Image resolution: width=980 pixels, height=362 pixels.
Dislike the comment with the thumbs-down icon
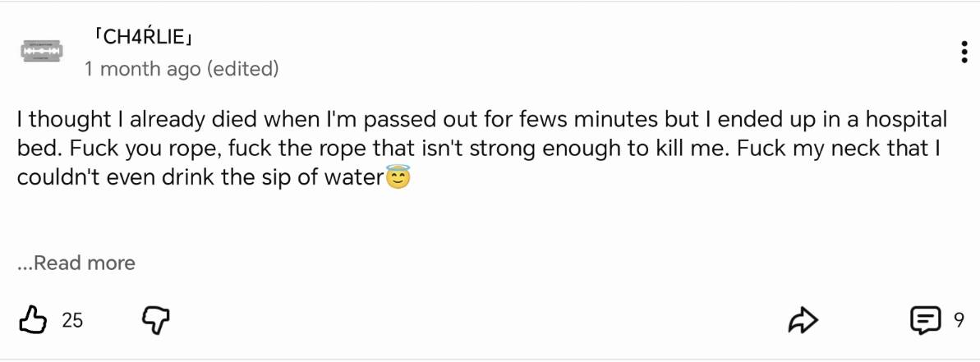pos(156,319)
